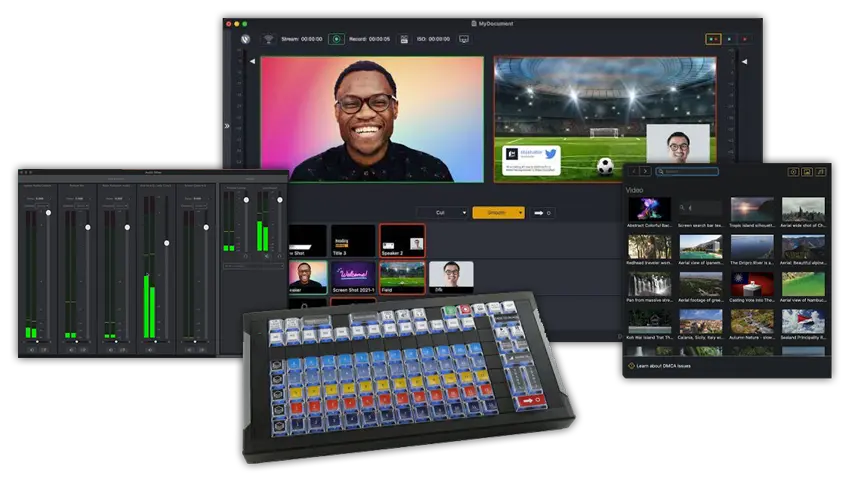850x477 pixels.
Task: Select the dual preview-and-live layout button
Action: 713,39
